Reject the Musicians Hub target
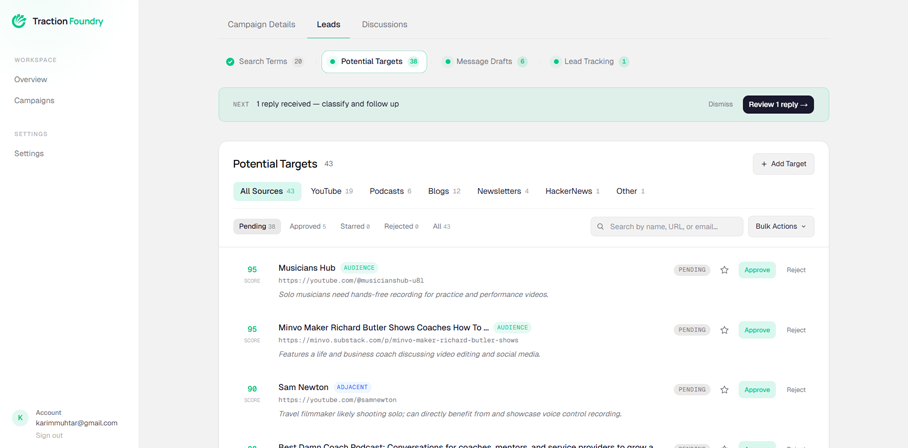The width and height of the screenshot is (908, 448). (x=796, y=270)
